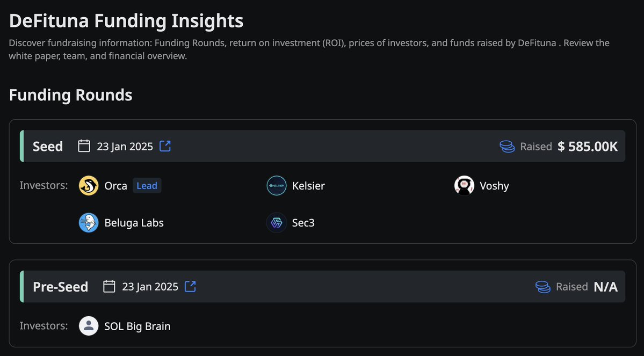The height and width of the screenshot is (356, 644).
Task: Open the Voshy investor name link
Action: click(495, 186)
